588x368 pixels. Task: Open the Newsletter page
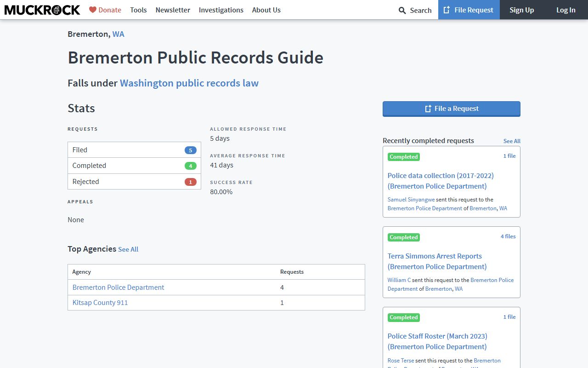pos(173,10)
